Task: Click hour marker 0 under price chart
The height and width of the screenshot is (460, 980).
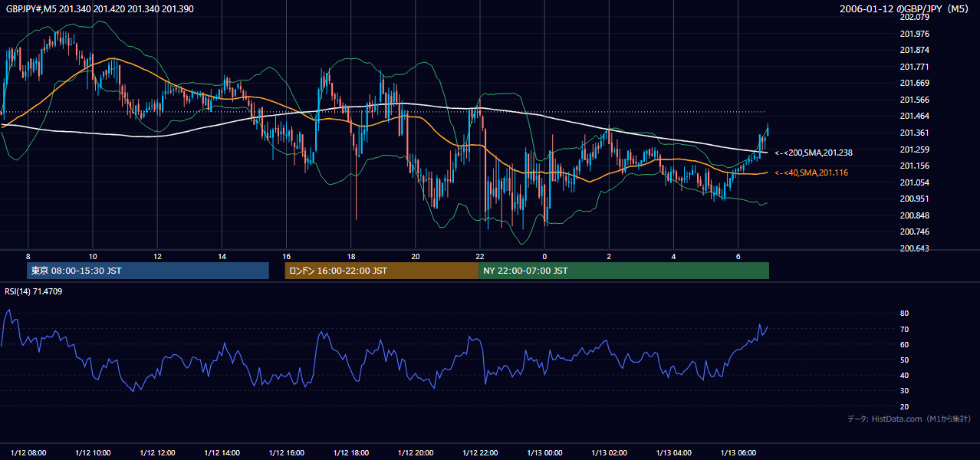Action: point(544,255)
